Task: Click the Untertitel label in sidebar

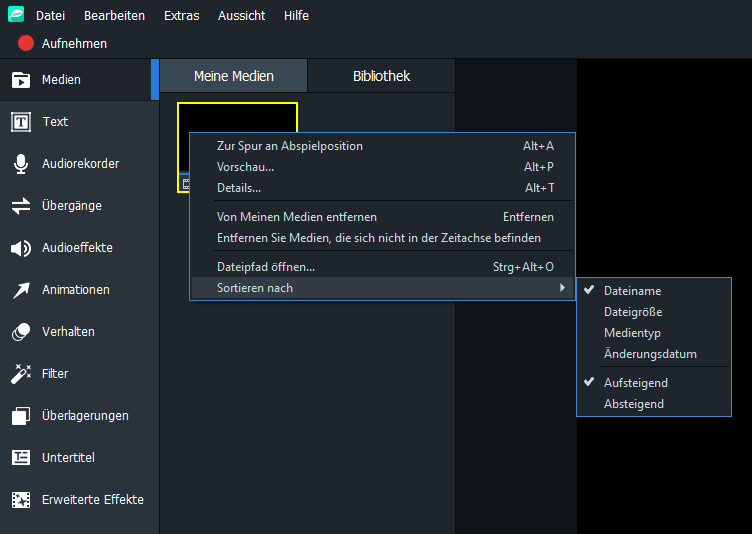Action: pyautogui.click(x=68, y=458)
